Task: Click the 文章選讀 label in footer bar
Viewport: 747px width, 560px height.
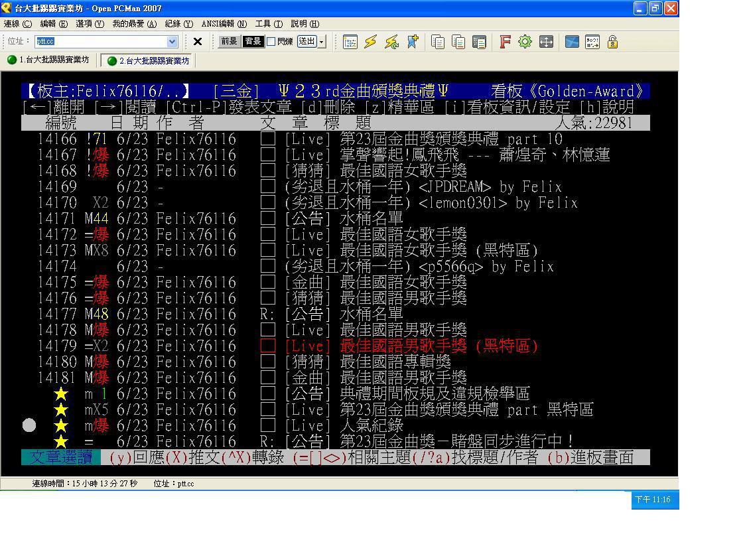Action: [61, 458]
